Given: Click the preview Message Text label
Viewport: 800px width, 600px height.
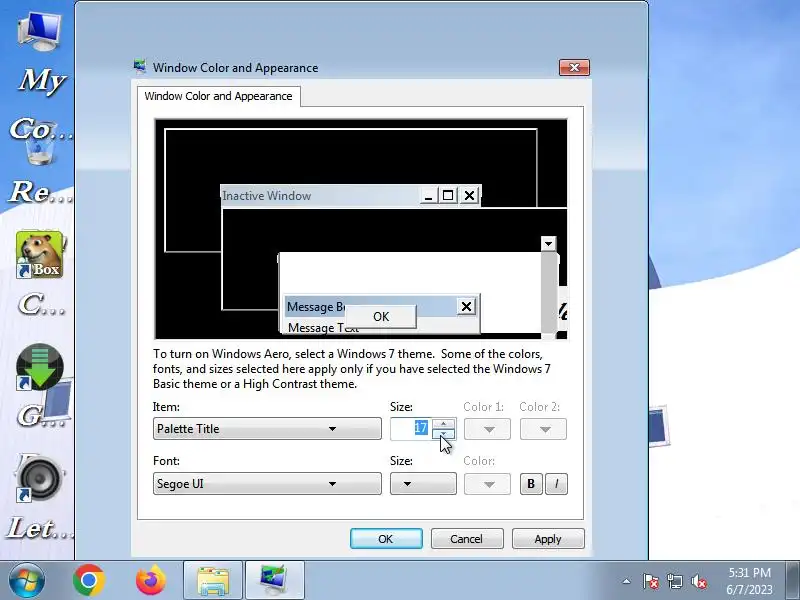Looking at the screenshot, I should click(x=323, y=328).
